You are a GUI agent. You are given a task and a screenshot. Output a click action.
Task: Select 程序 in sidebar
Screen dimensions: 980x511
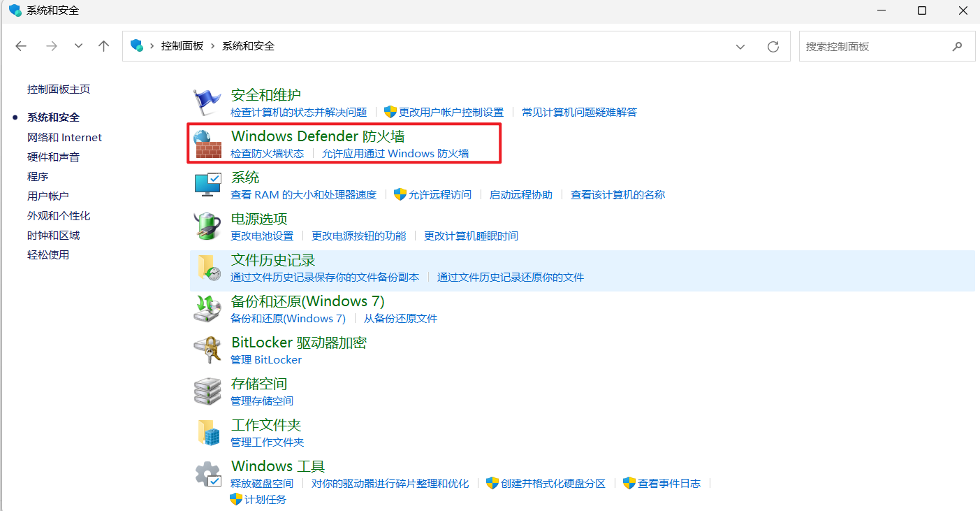pos(38,176)
